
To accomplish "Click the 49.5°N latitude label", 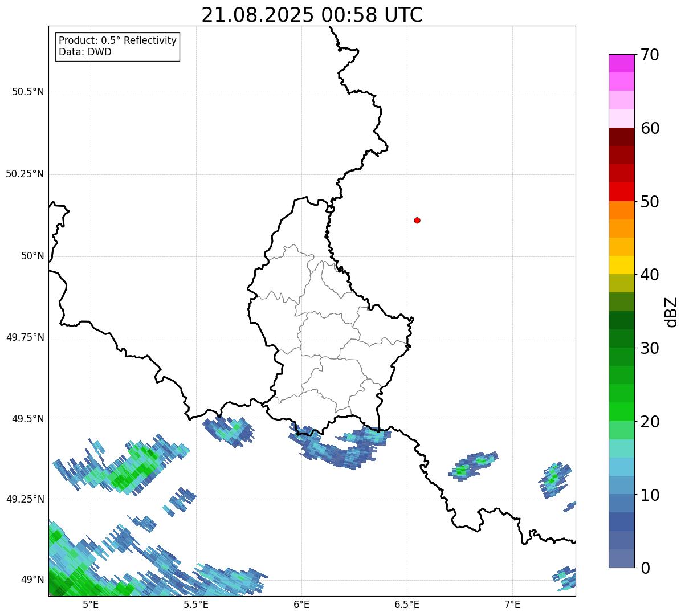I will [x=27, y=419].
